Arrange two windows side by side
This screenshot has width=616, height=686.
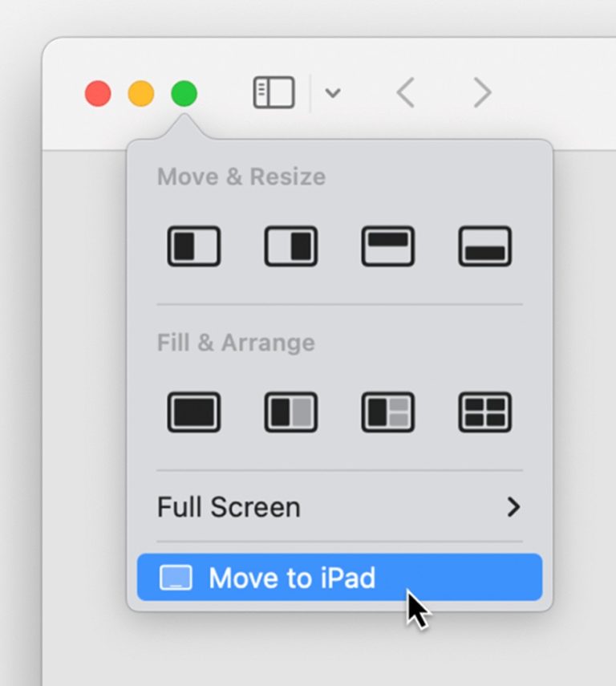[290, 412]
